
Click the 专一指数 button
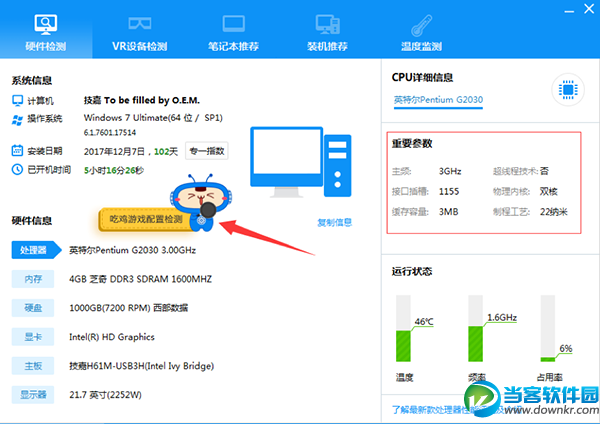[x=207, y=151]
